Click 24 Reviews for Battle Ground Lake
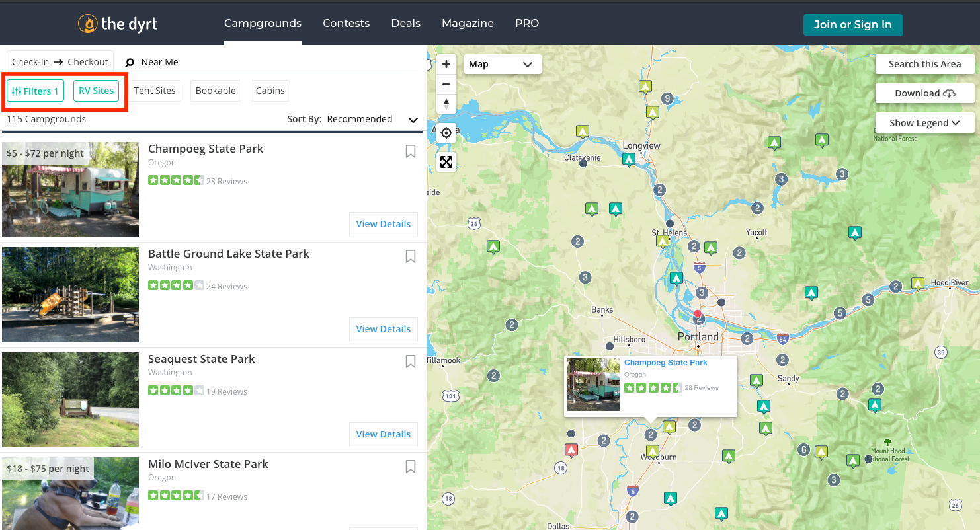Screen dimensions: 980x530 point(227,286)
